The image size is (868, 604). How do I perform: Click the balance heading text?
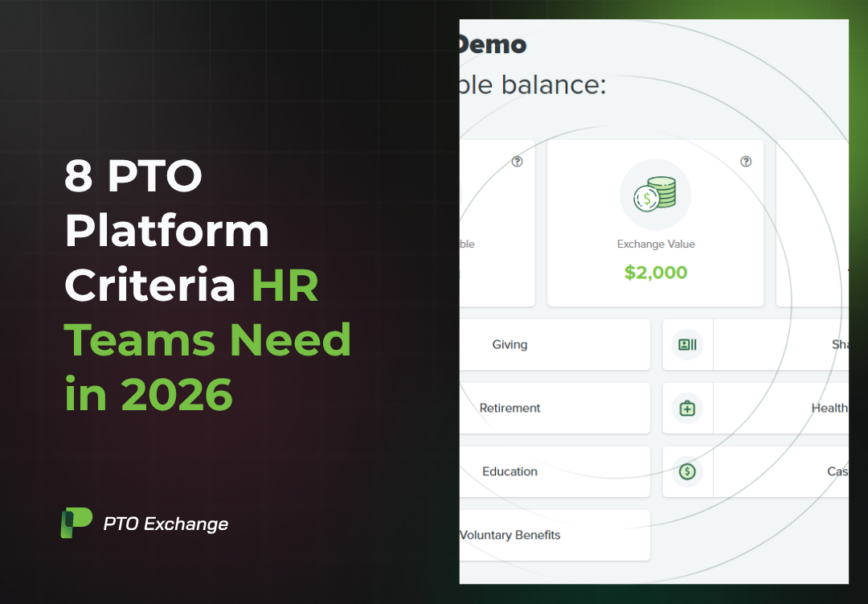(533, 85)
